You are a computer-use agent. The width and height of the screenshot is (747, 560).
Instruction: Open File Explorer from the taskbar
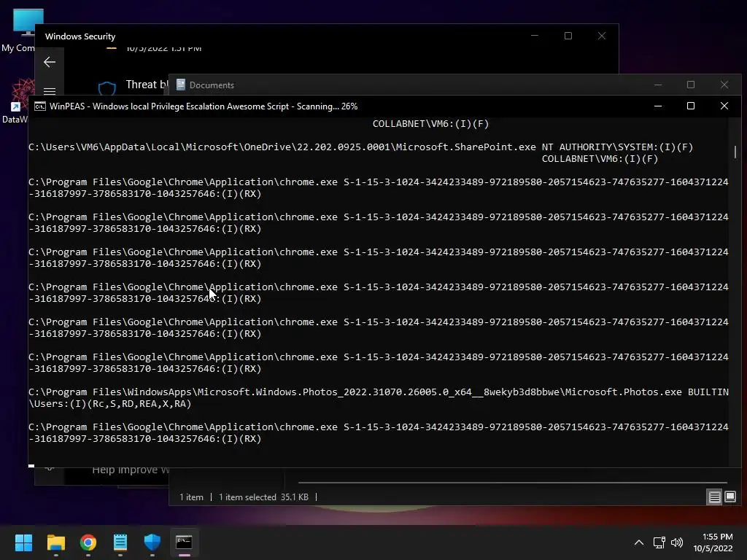[x=55, y=542]
